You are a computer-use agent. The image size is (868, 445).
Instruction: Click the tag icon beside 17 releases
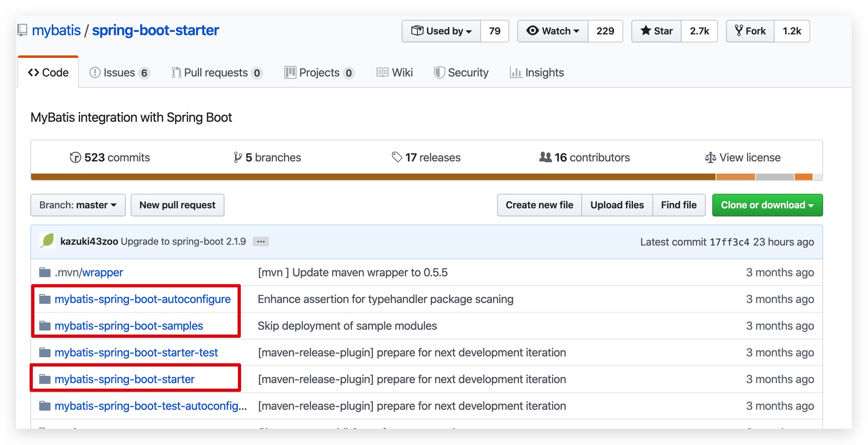point(397,157)
